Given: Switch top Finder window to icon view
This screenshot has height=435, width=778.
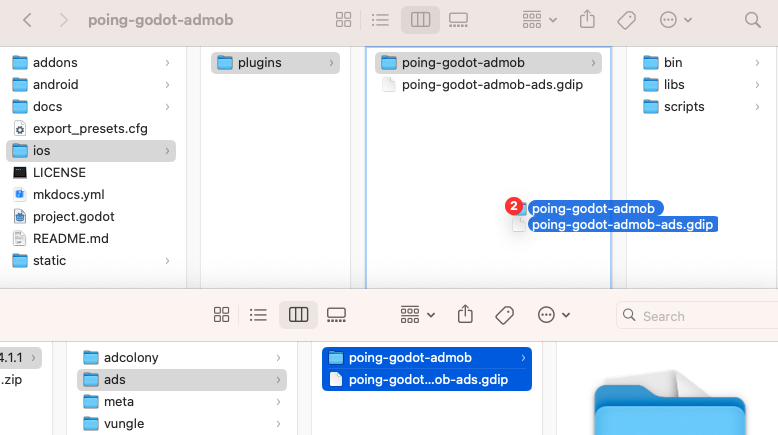Looking at the screenshot, I should point(343,20).
